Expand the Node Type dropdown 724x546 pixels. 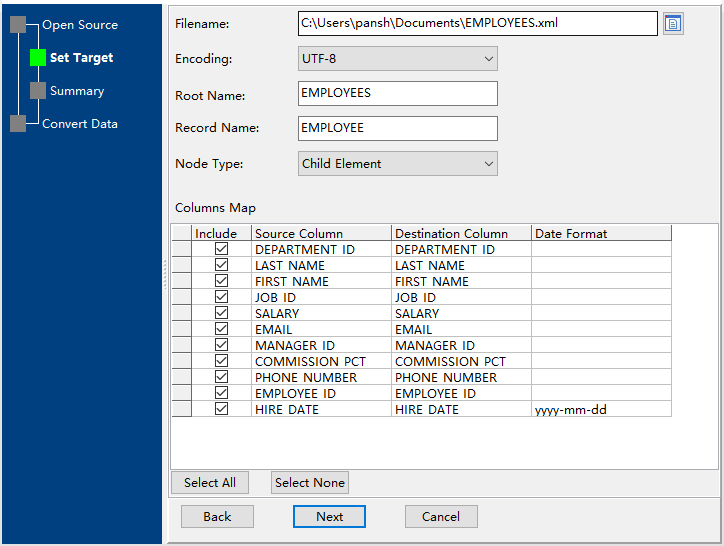pos(397,164)
